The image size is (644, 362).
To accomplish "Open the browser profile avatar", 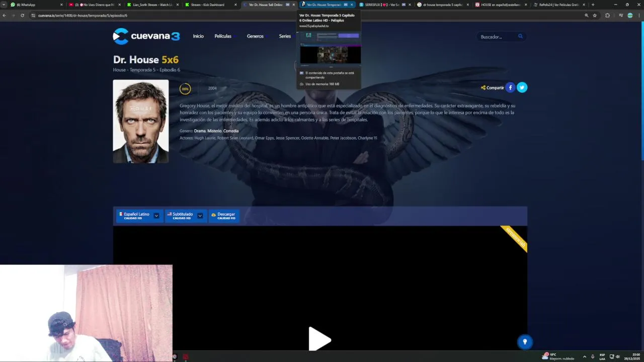I will (630, 16).
